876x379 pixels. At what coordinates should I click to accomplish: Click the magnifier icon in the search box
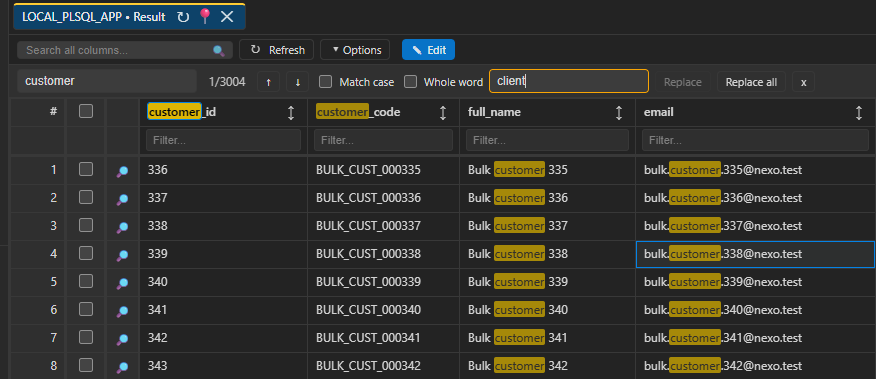(x=218, y=51)
